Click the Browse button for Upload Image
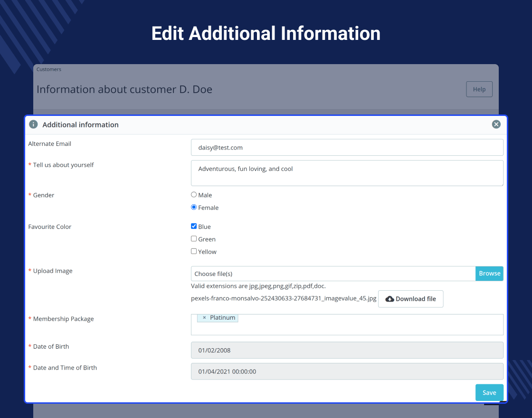The image size is (532, 418). point(489,274)
